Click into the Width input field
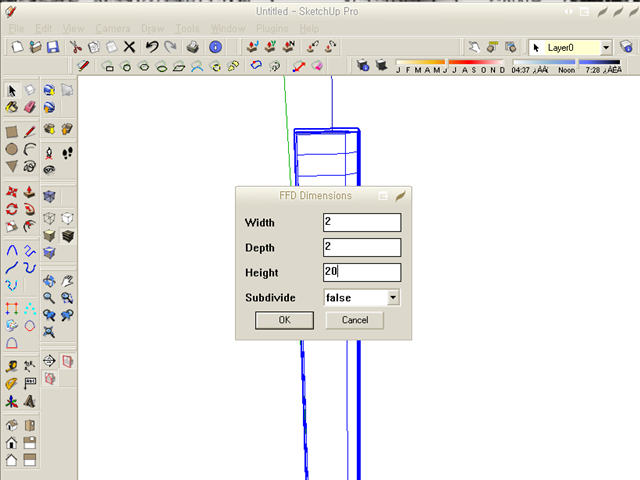 tap(362, 222)
